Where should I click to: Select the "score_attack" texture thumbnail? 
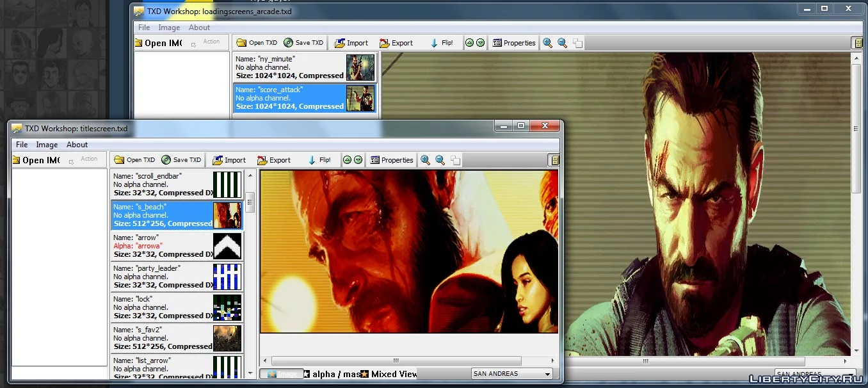click(x=360, y=98)
